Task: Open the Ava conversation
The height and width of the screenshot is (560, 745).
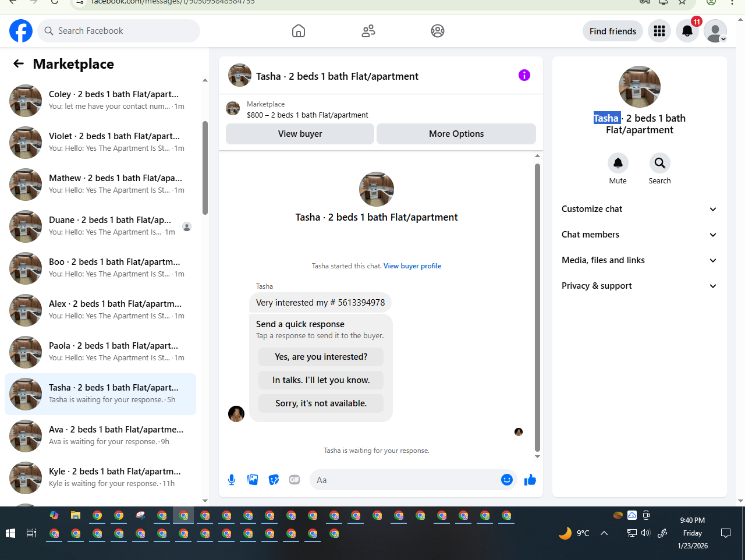Action: click(100, 436)
